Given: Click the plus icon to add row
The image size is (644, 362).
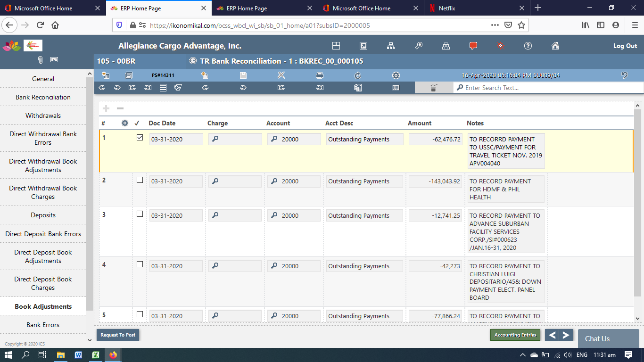Looking at the screenshot, I should (x=106, y=108).
